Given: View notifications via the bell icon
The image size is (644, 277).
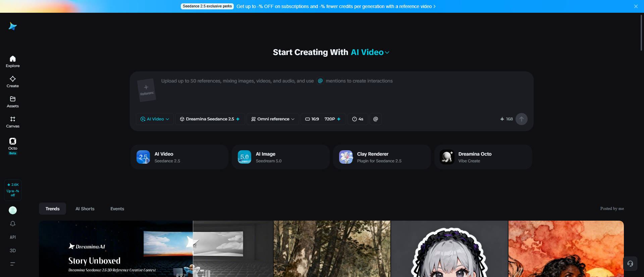Looking at the screenshot, I should 13,224.
